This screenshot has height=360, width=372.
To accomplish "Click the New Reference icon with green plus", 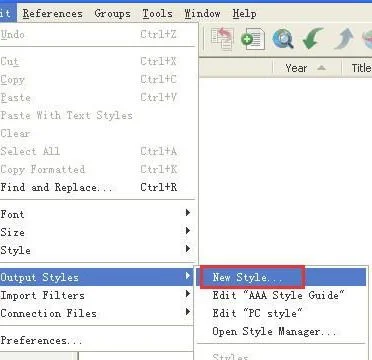I will tap(253, 39).
